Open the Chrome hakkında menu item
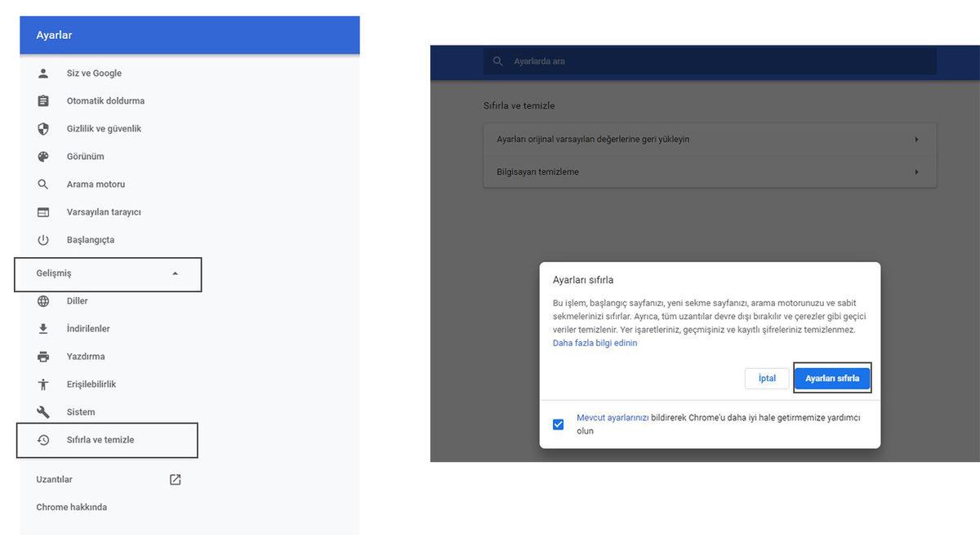The image size is (980, 551). tap(72, 508)
